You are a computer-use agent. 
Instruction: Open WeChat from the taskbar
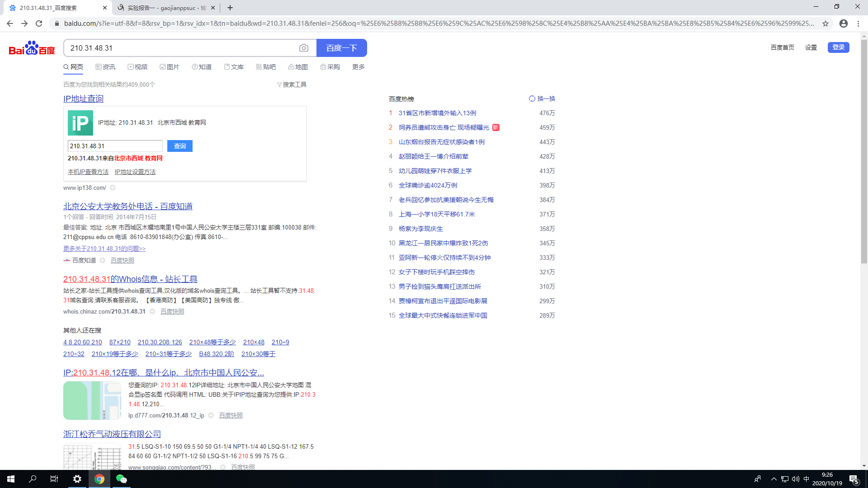121,479
